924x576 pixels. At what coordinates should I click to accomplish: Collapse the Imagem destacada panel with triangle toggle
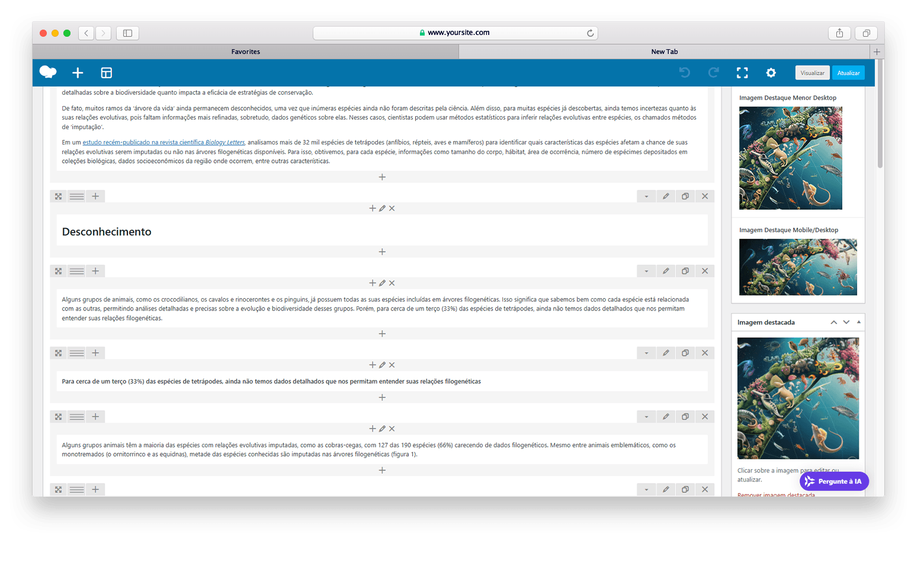859,322
